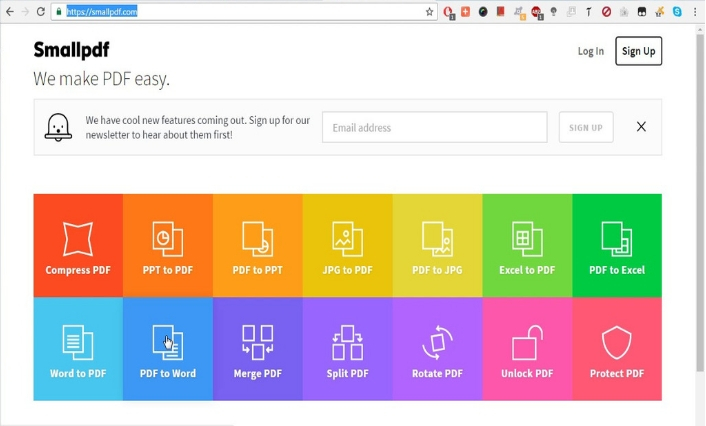Click the Skype extension icon

(677, 12)
